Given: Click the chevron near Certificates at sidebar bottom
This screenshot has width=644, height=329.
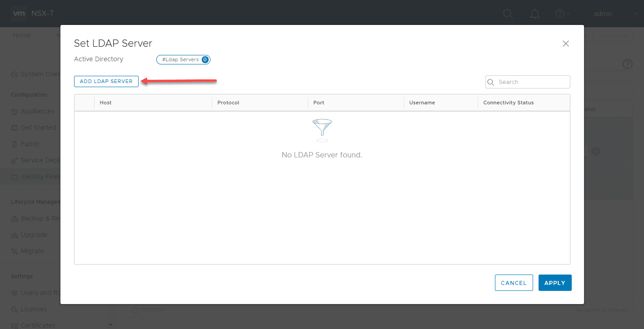Looking at the screenshot, I should click(110, 325).
